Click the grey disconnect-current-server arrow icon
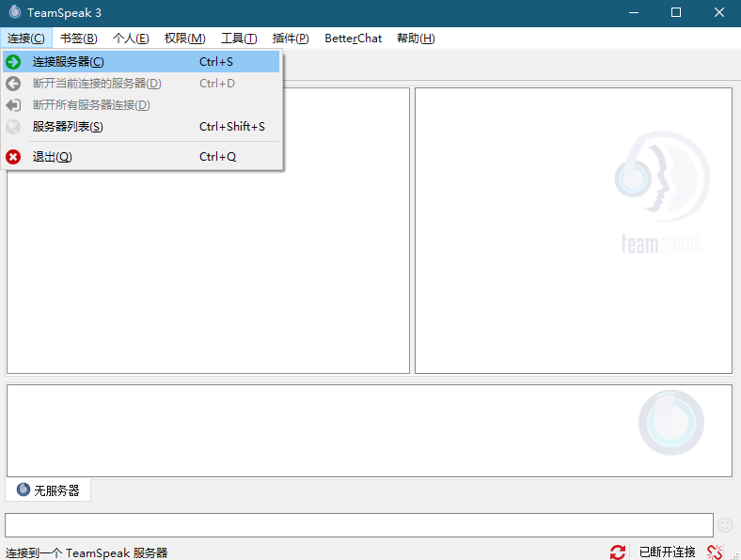The image size is (741, 560). pos(13,84)
